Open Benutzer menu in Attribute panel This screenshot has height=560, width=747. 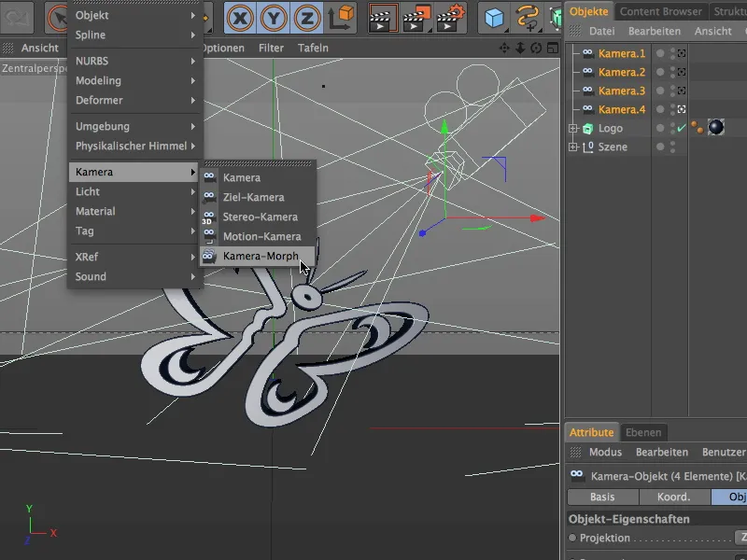pos(723,452)
